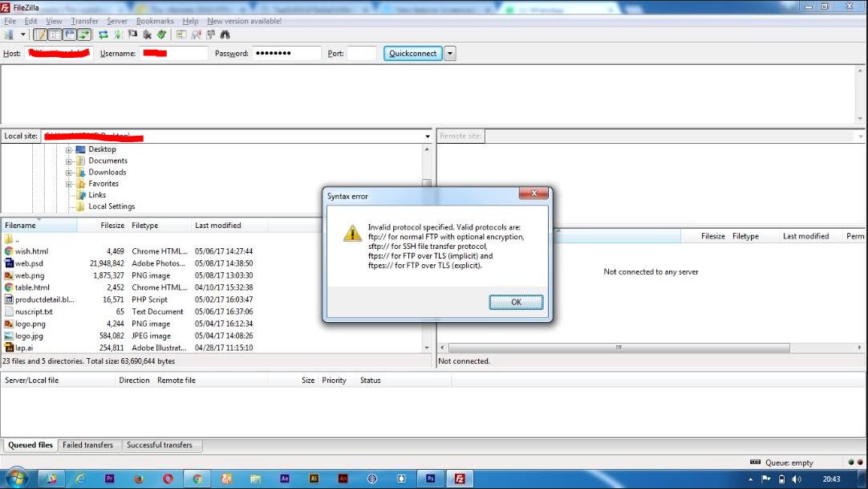Expand the Desktop tree node

click(x=69, y=149)
